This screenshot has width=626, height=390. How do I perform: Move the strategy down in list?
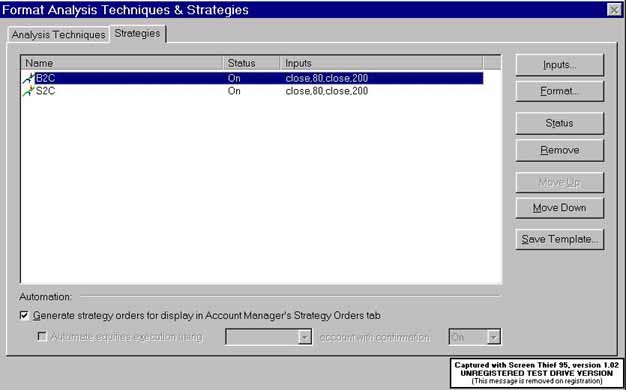coord(560,208)
